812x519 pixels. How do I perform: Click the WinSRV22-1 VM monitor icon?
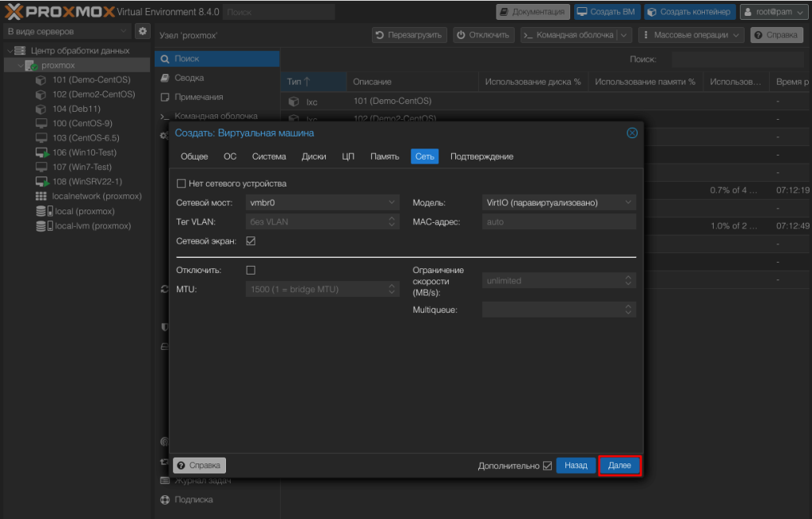[x=42, y=182]
